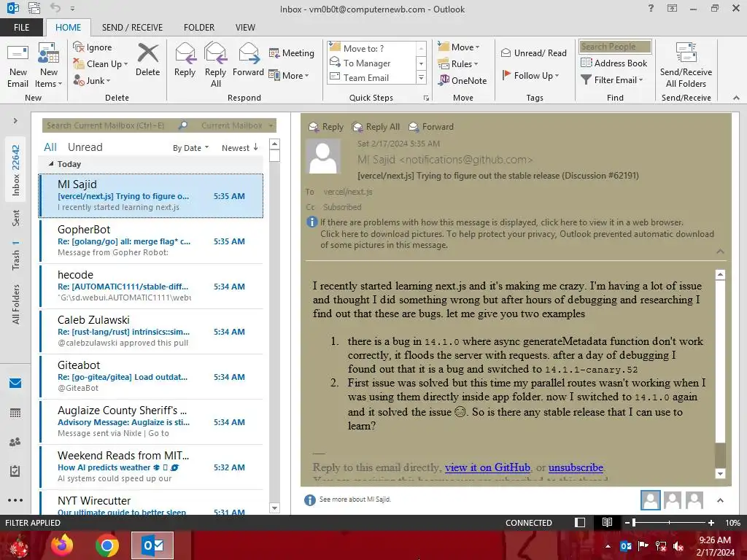Open the Clean Up dropdown
This screenshot has width=747, height=560.
pos(100,64)
